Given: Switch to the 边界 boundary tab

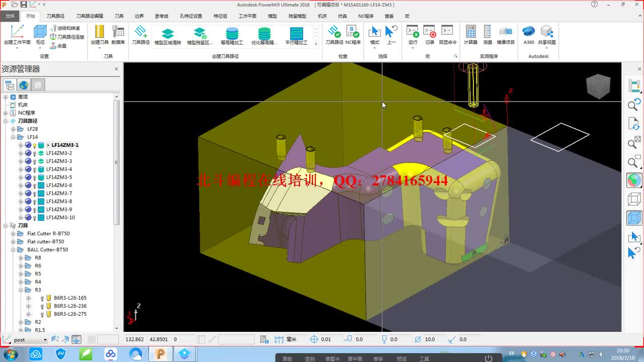Looking at the screenshot, I should [x=139, y=16].
